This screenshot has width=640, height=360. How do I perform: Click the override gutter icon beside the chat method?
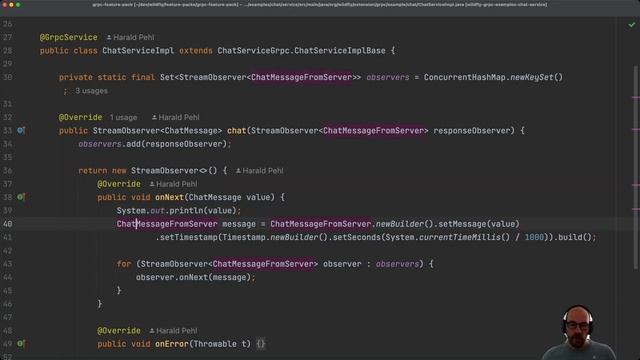21,131
